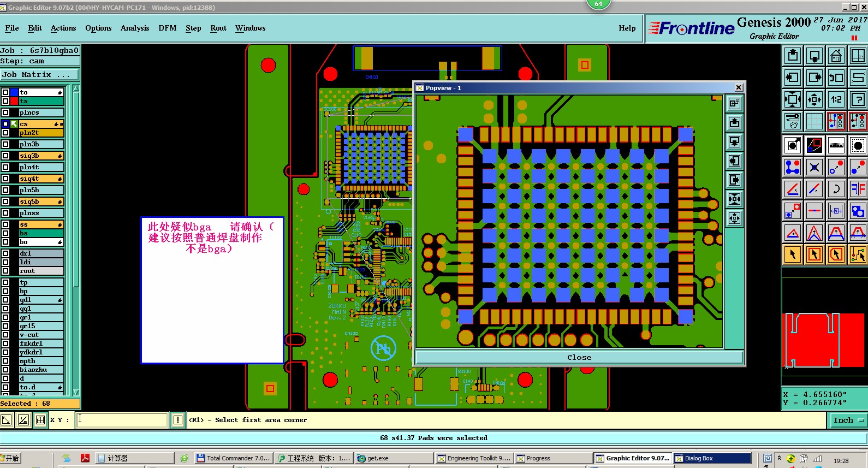Click Popview zoom-window icon at top of sidebar

point(735,103)
